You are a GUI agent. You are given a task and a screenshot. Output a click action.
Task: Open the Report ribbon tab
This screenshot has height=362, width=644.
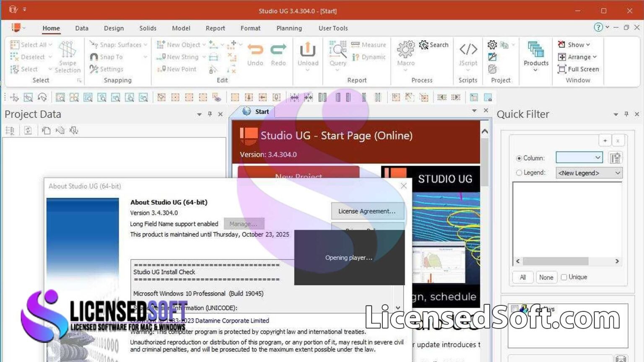click(215, 28)
